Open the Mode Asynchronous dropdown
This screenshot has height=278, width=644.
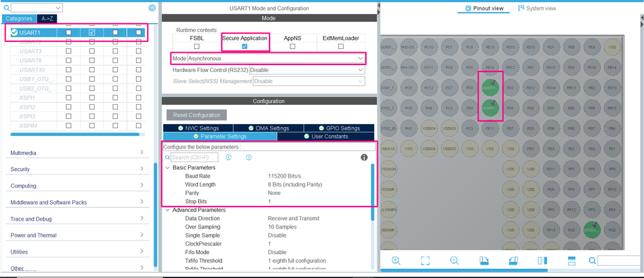(276, 59)
